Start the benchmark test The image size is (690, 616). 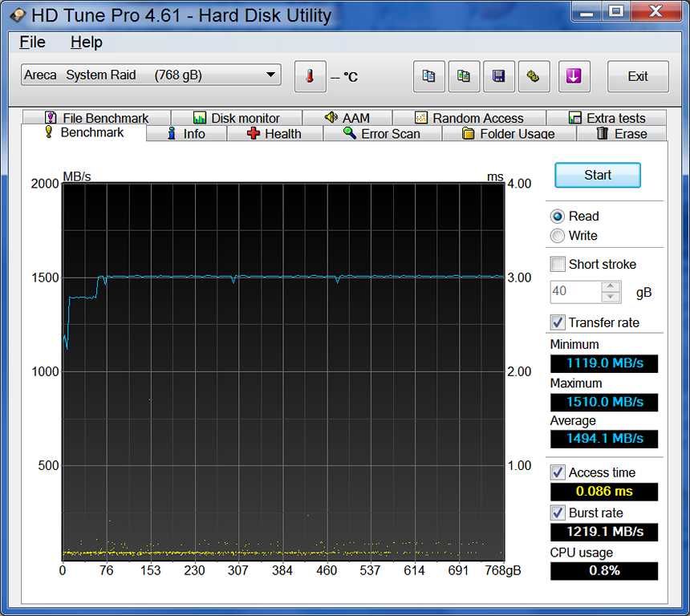point(597,175)
